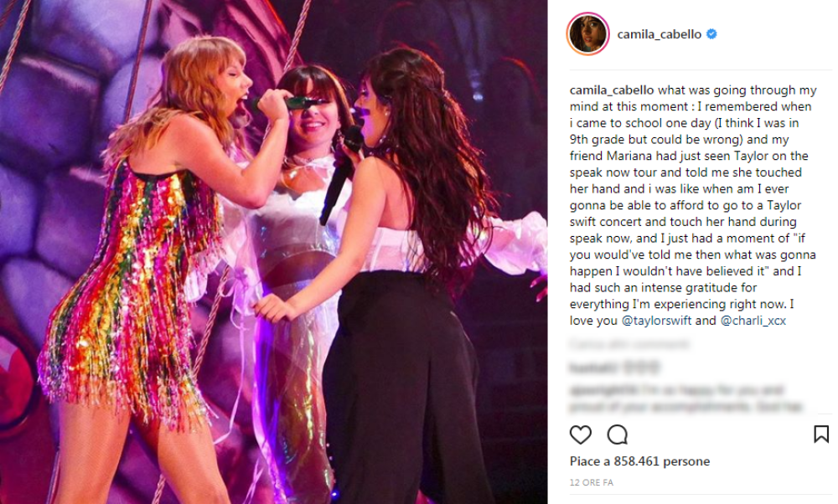The image size is (838, 504).
Task: Click the concert photo of the performers
Action: coord(274,252)
